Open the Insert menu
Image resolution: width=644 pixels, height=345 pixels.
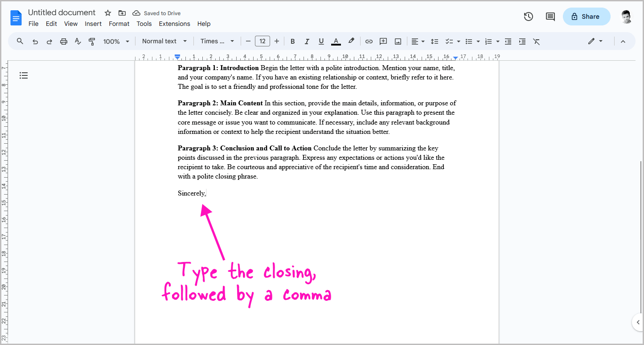click(93, 24)
